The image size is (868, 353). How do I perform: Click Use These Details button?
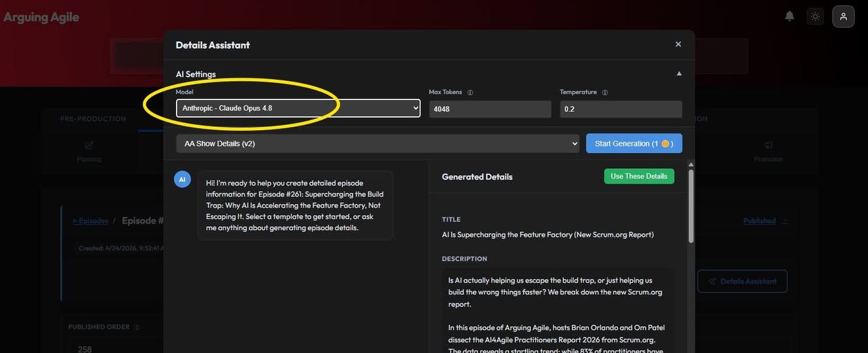coord(639,176)
